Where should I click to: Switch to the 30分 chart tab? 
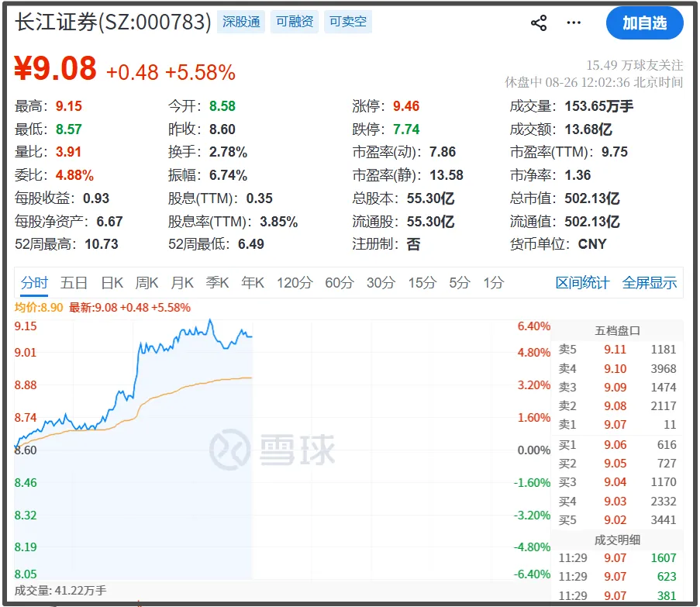pos(381,283)
